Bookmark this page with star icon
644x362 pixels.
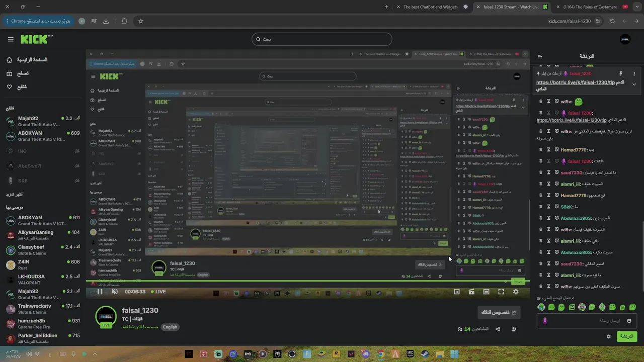(141, 21)
